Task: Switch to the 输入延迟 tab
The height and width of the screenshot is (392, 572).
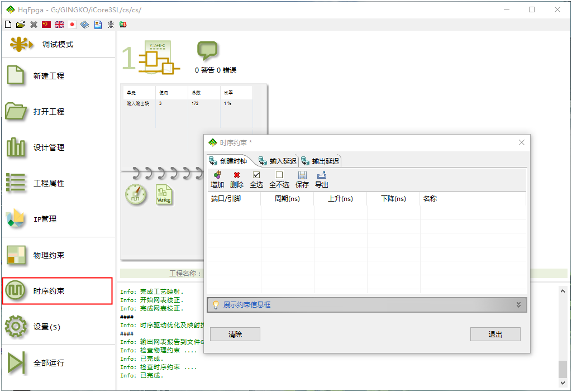Action: 278,161
